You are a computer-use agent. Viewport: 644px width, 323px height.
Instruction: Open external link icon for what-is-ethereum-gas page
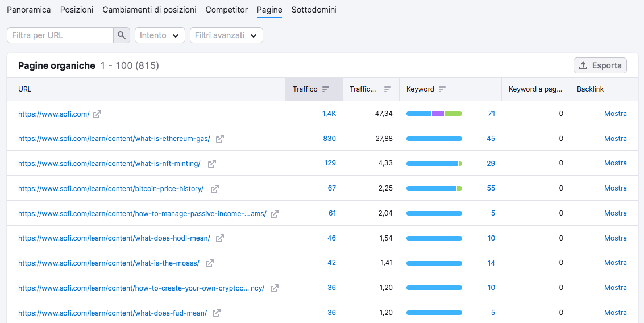point(220,139)
